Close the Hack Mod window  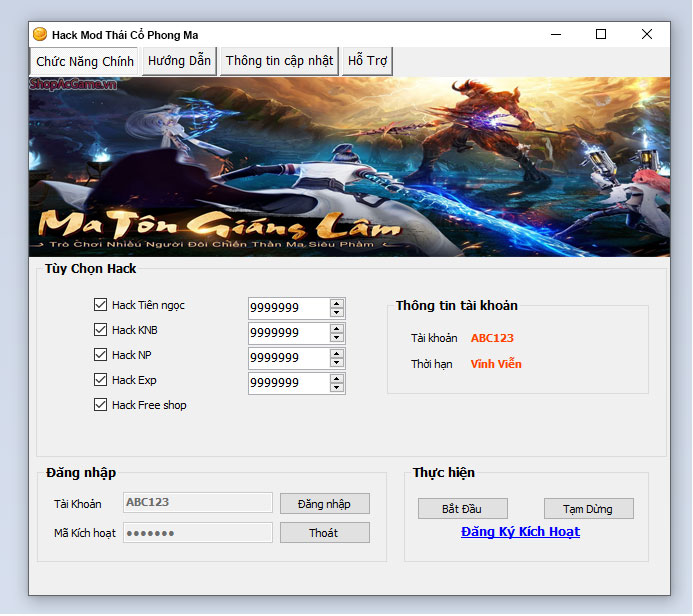(647, 34)
